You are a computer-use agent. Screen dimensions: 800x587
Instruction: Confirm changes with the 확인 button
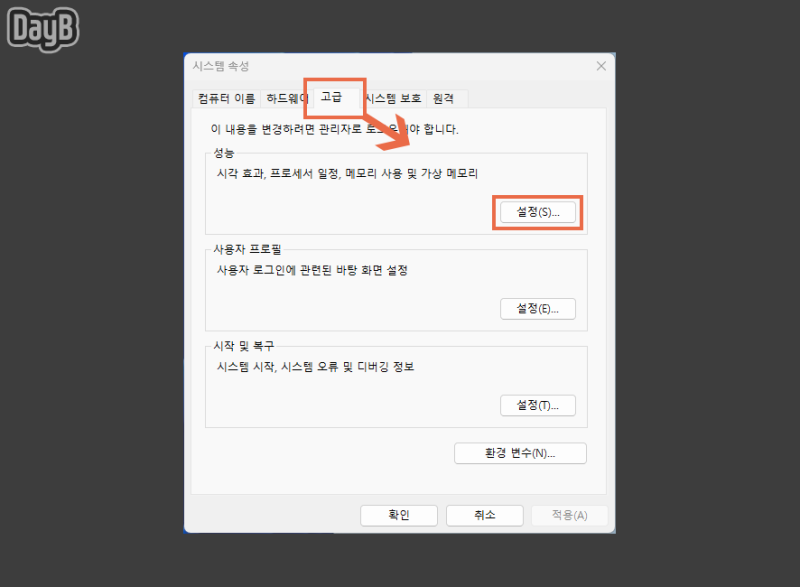pos(398,515)
